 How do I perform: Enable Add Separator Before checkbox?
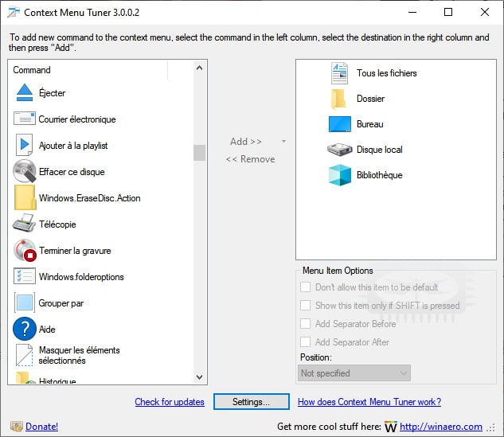pos(305,324)
